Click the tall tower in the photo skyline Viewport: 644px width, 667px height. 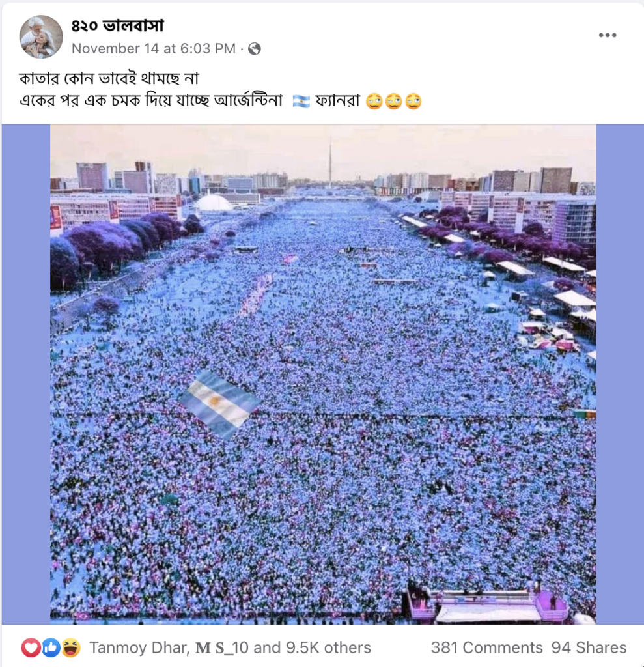tap(330, 163)
